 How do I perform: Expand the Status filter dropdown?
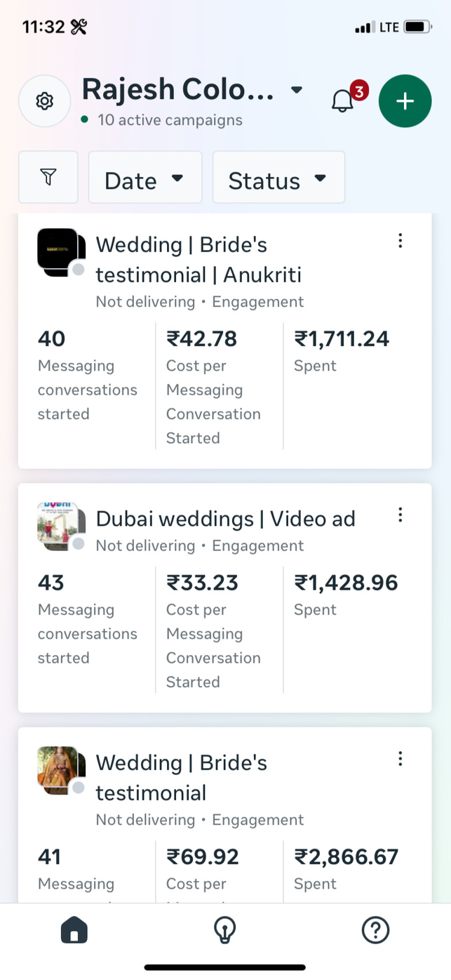(x=278, y=178)
